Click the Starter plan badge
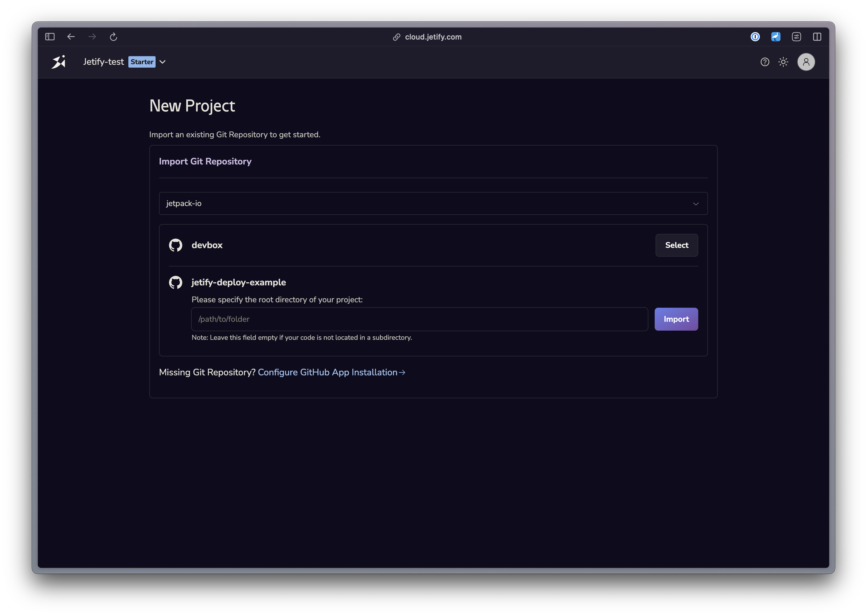 pyautogui.click(x=142, y=62)
